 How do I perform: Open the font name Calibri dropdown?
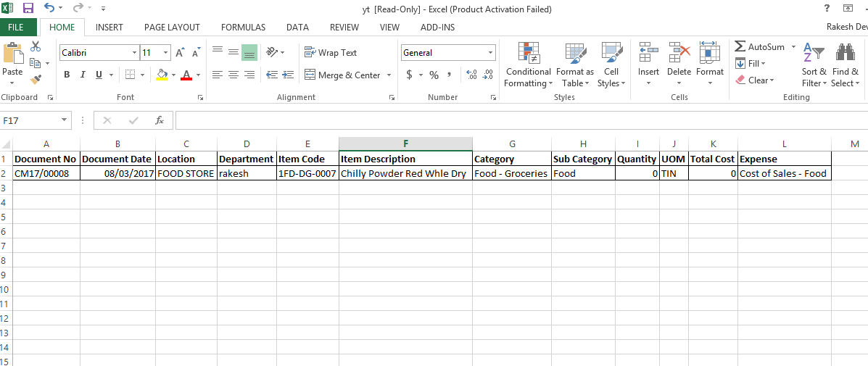pyautogui.click(x=134, y=53)
